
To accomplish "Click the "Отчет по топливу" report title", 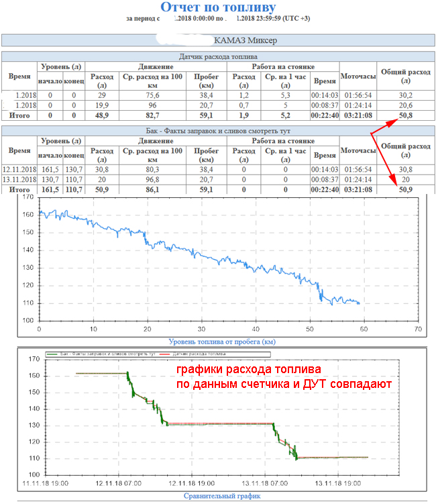I will [217, 7].
